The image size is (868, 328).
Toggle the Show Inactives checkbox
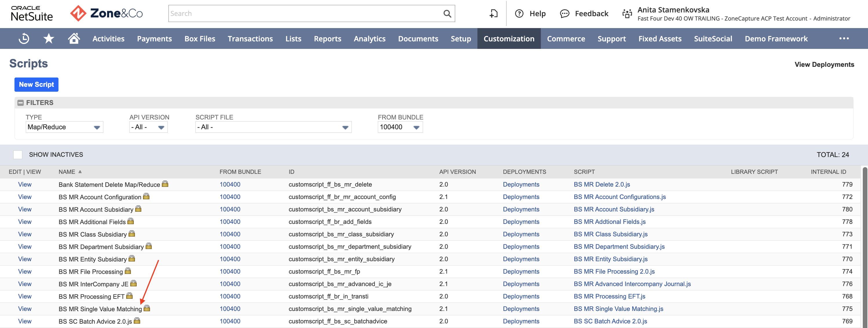[18, 154]
